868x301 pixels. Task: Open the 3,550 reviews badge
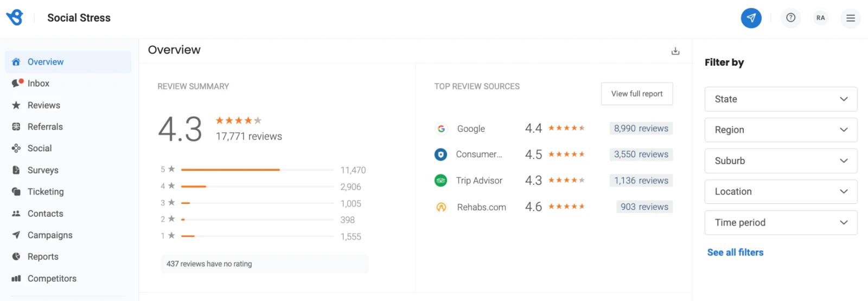tap(641, 155)
